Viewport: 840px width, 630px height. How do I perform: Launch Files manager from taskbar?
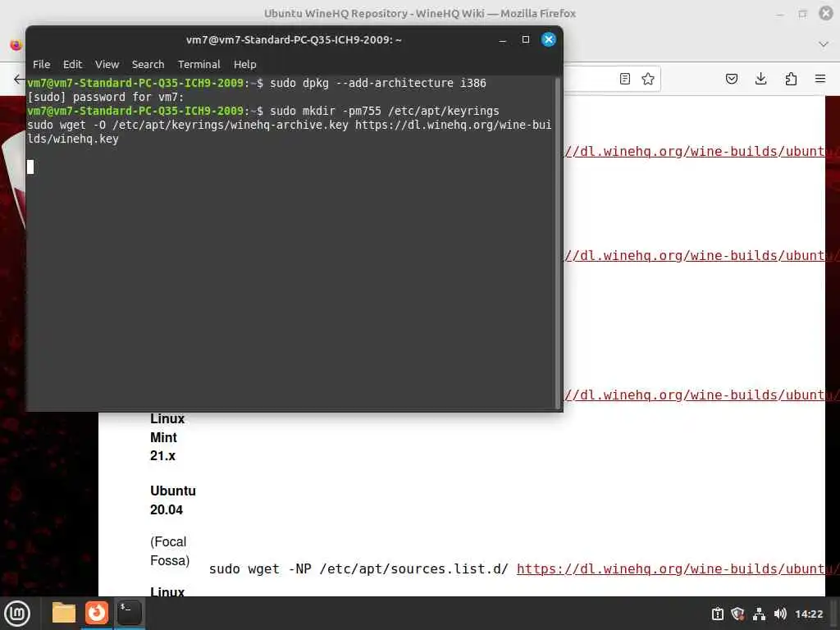pyautogui.click(x=64, y=613)
